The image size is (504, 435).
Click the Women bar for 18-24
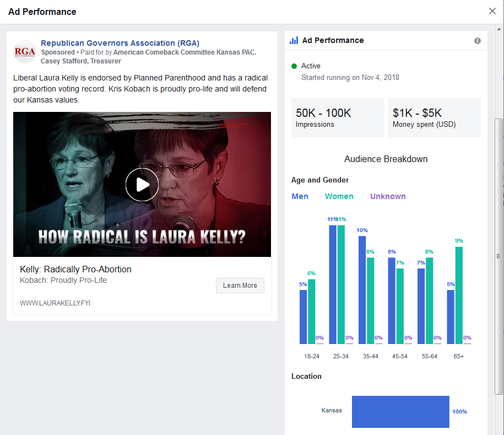311,312
